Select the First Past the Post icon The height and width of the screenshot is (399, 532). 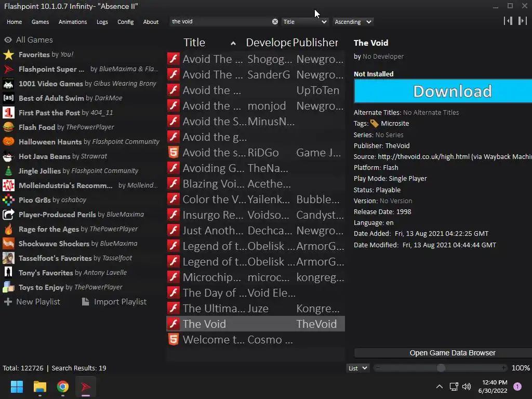[8, 113]
